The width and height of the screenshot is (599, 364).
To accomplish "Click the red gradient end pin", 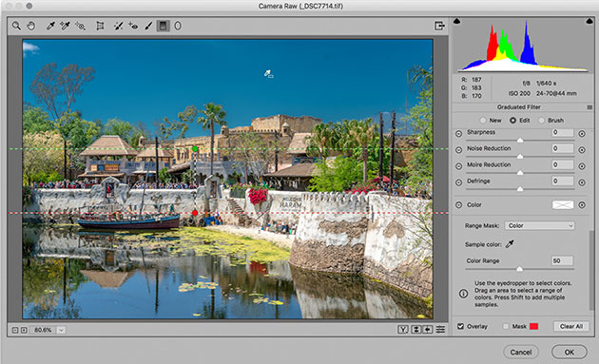I will 195,213.
